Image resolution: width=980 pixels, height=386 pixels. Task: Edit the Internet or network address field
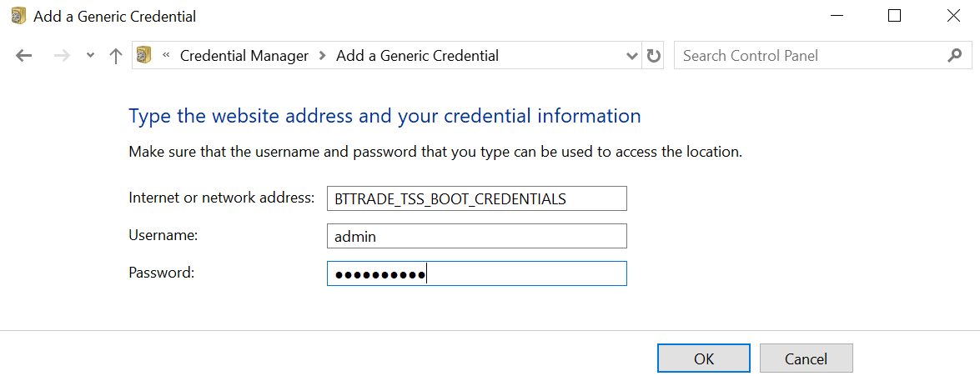click(477, 198)
